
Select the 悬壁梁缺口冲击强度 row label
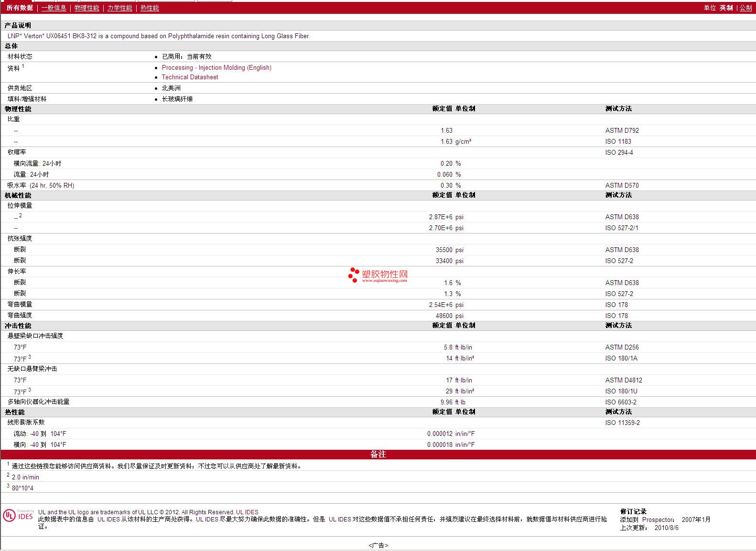point(35,336)
